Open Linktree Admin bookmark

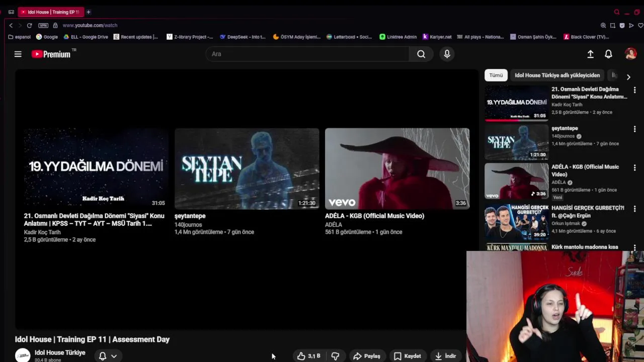point(398,37)
